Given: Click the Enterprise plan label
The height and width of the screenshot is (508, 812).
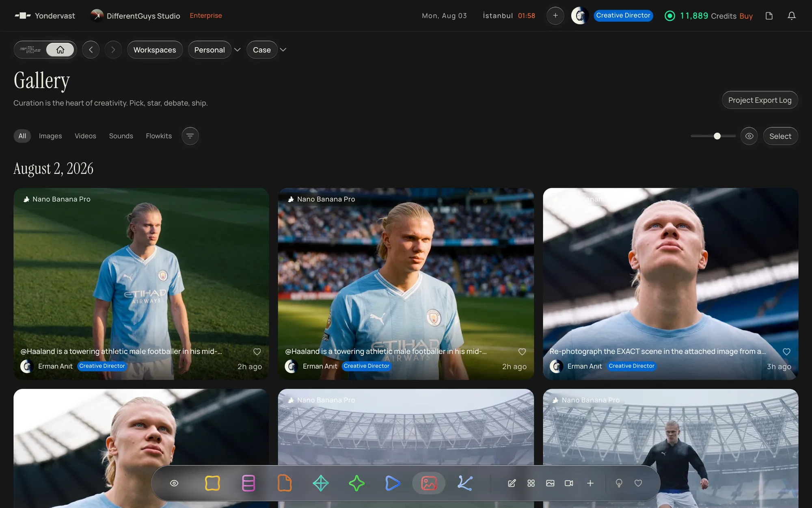Looking at the screenshot, I should tap(206, 15).
